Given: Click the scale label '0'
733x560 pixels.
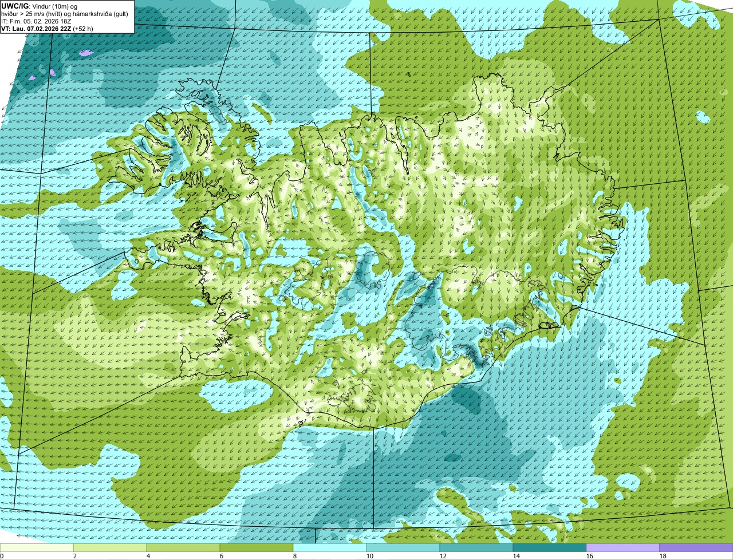Looking at the screenshot, I should click(2, 556).
